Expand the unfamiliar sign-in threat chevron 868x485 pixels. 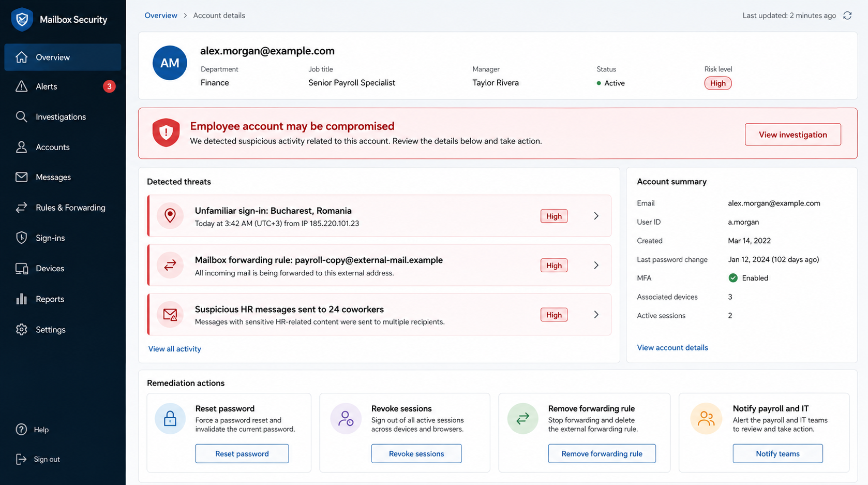pyautogui.click(x=596, y=216)
